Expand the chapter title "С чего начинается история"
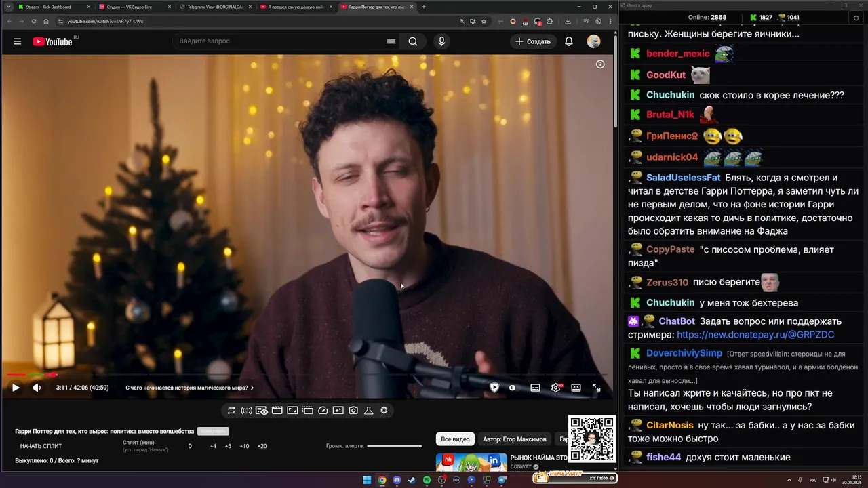Image resolution: width=868 pixels, height=488 pixels. click(x=189, y=388)
